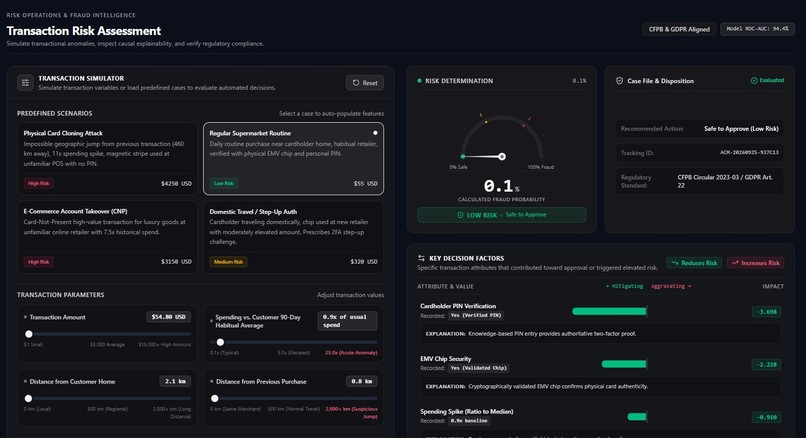
Task: Click the green Risk Determination status dot
Action: [x=419, y=81]
